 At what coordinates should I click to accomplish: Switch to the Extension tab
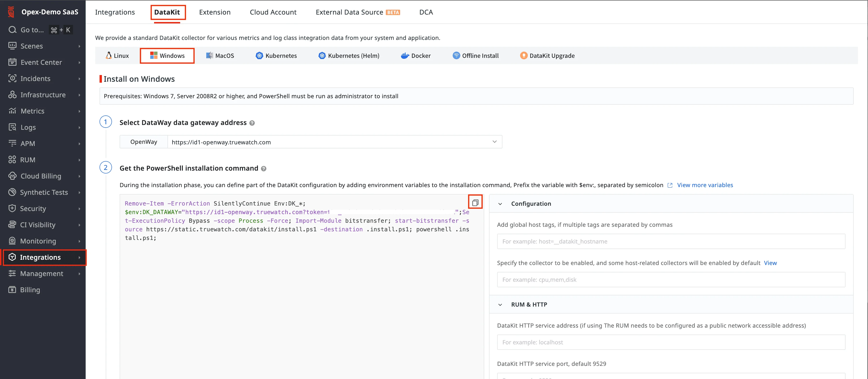click(215, 12)
